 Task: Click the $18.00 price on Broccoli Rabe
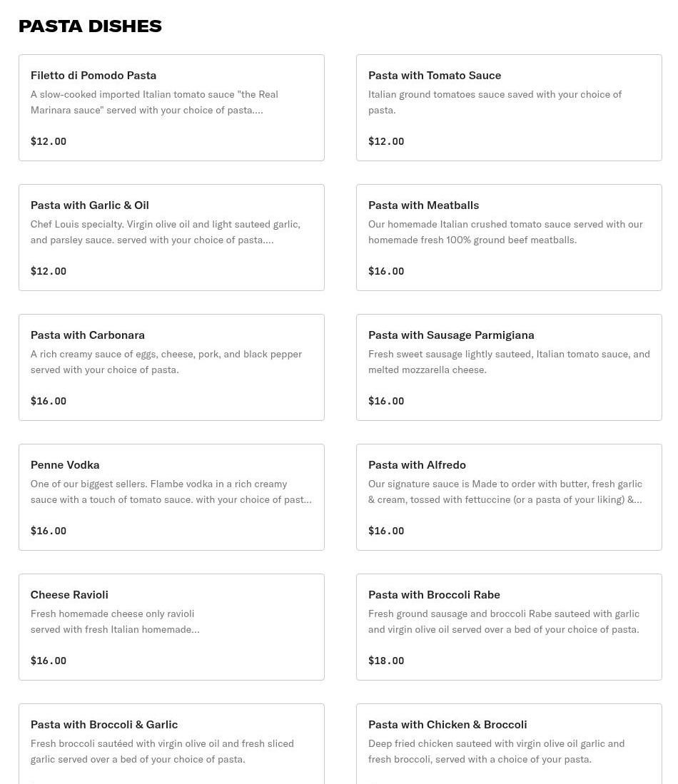[386, 661]
